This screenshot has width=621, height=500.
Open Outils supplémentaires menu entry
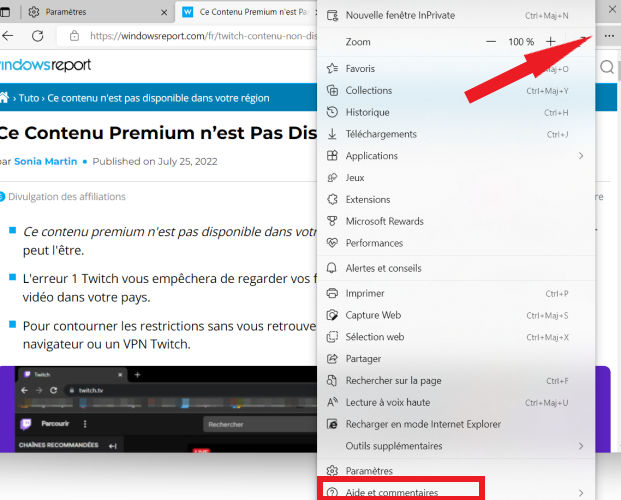click(x=455, y=446)
